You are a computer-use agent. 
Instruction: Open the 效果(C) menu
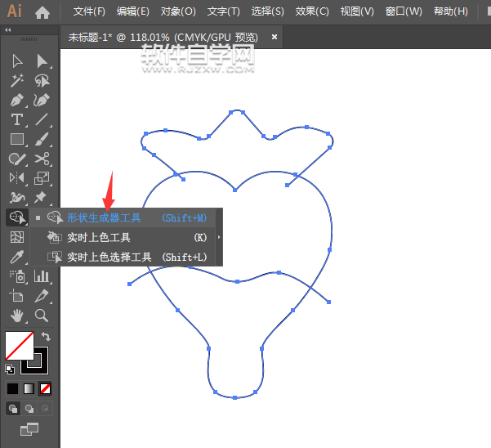(312, 11)
